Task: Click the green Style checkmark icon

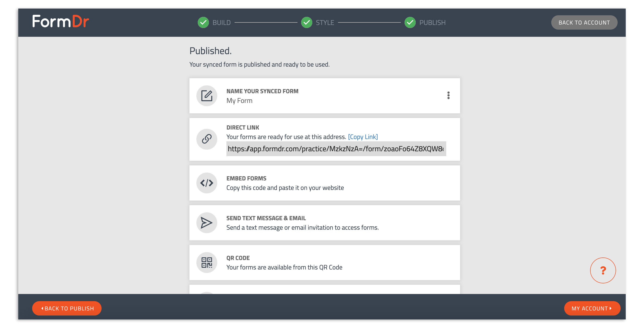Action: 307,22
